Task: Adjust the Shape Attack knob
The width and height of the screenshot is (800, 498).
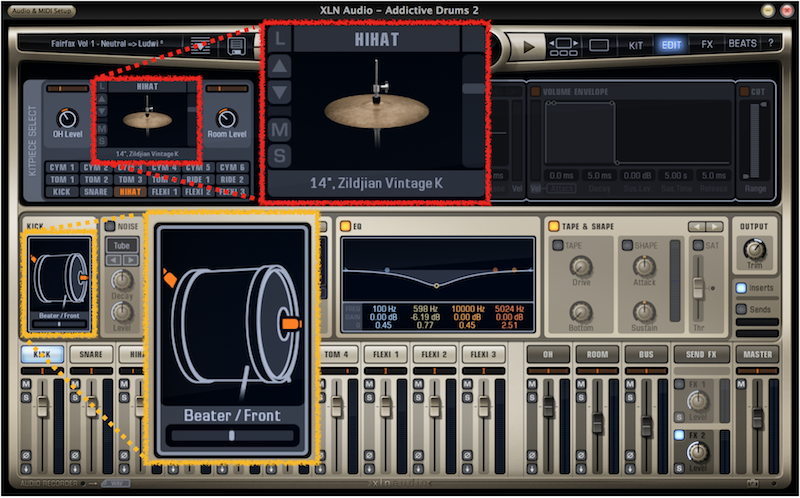Action: point(644,267)
